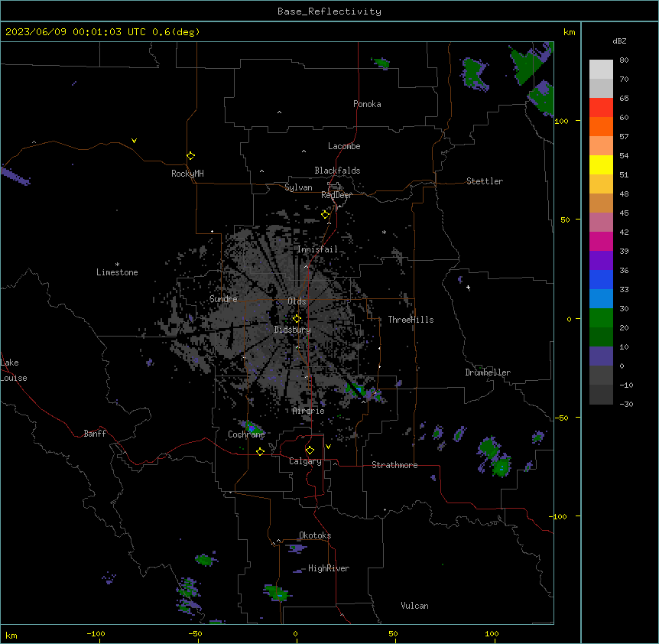The image size is (659, 644).
Task: Select the light gray 70-80 dBZ legend swatch
Action: pyautogui.click(x=601, y=69)
